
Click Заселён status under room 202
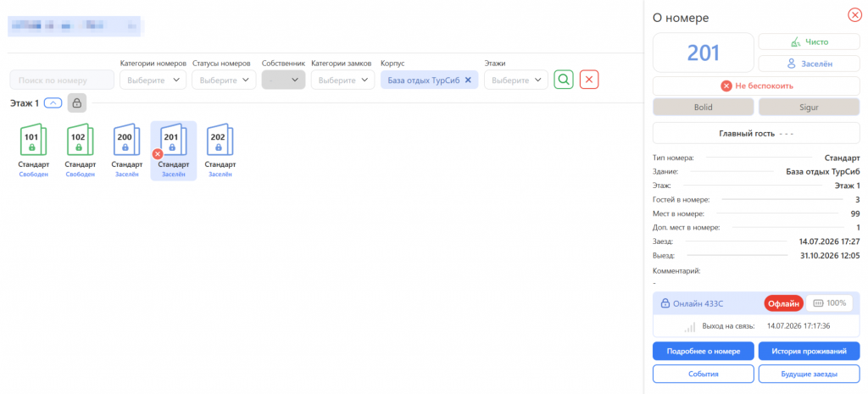(220, 175)
